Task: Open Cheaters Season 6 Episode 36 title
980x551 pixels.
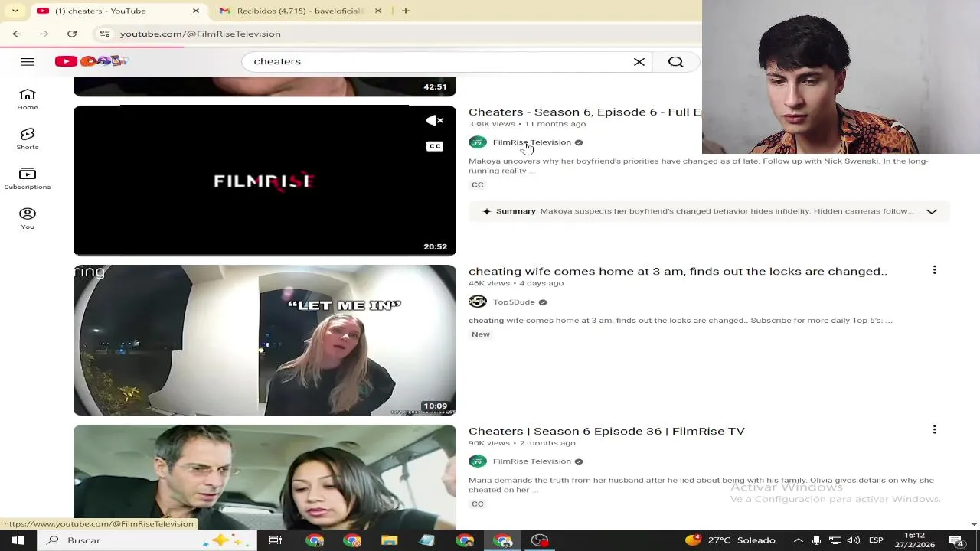Action: pyautogui.click(x=606, y=431)
